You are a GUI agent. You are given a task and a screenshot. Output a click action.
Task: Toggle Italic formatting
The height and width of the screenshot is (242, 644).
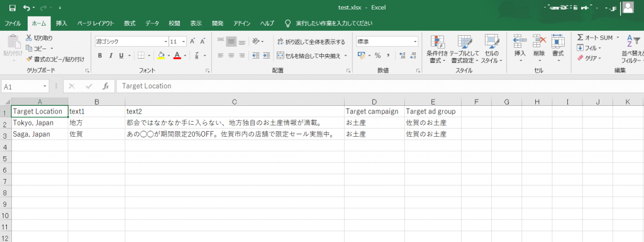111,55
